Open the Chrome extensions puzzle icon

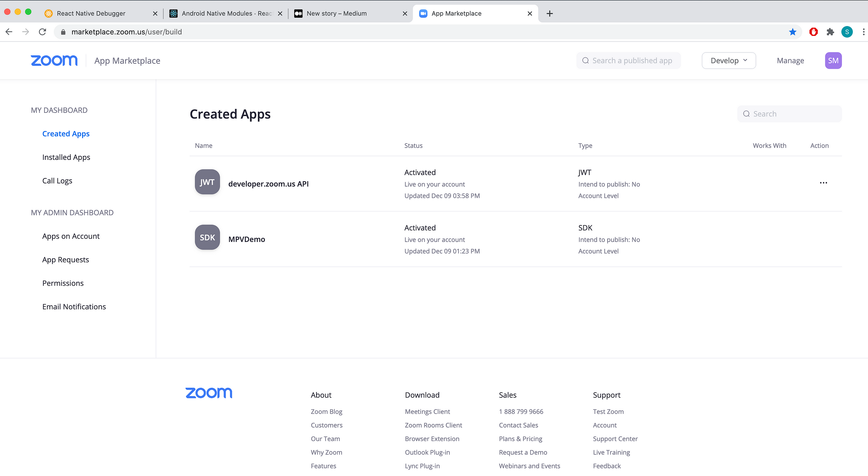[x=830, y=32]
